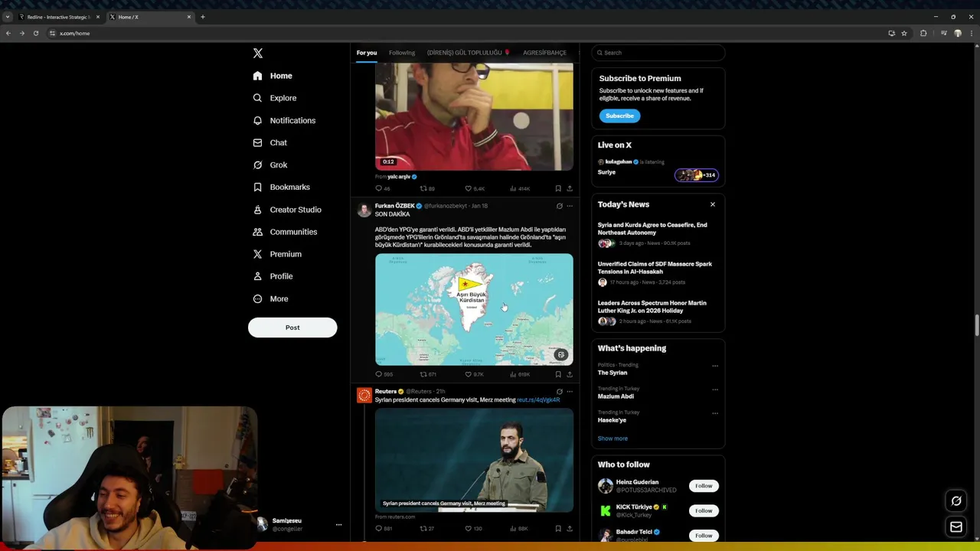Open the (DİRENİŞ) GÜL TOPLULUĞU tab
The width and height of the screenshot is (980, 551).
coord(469,53)
